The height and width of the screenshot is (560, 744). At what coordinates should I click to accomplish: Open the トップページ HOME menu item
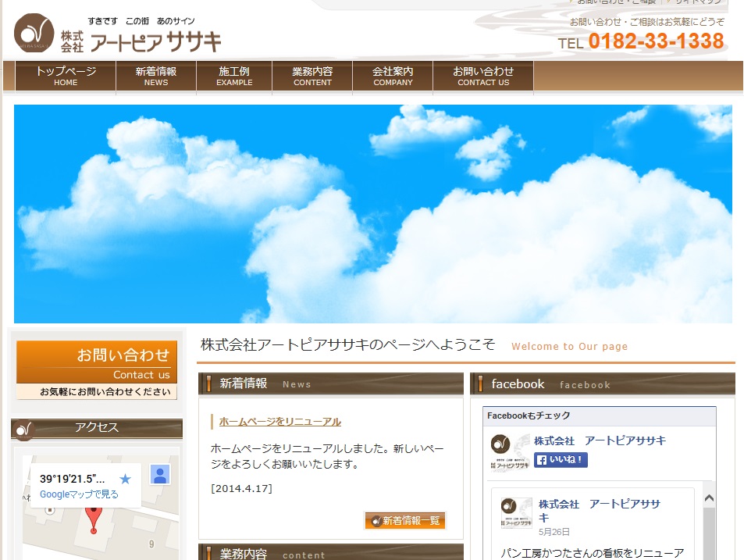click(x=66, y=76)
